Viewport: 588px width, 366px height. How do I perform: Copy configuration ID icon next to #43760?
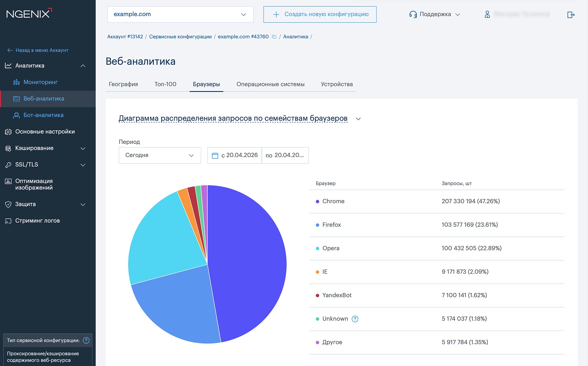(274, 37)
